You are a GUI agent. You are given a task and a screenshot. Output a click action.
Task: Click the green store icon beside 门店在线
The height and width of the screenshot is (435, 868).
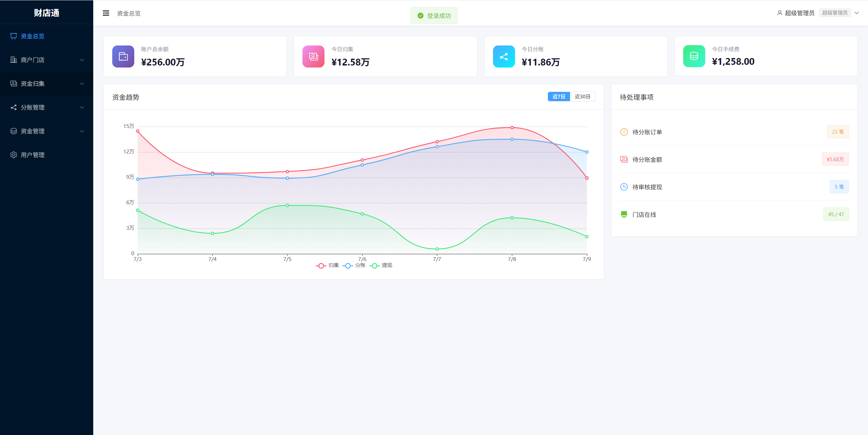(x=624, y=214)
